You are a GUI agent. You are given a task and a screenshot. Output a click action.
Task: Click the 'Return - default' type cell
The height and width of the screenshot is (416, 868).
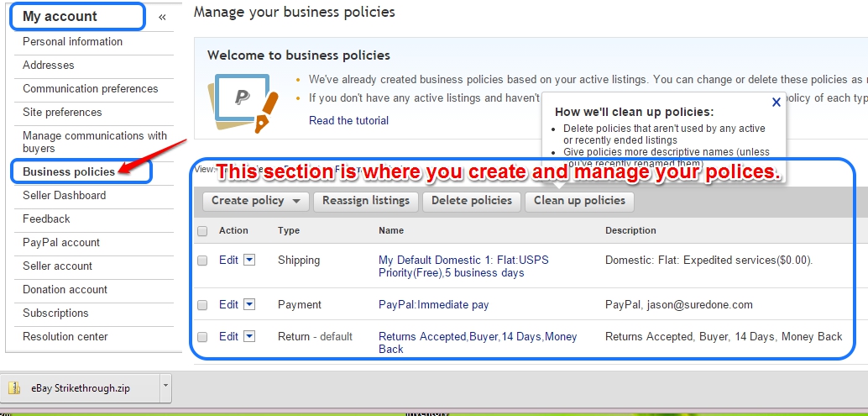315,337
